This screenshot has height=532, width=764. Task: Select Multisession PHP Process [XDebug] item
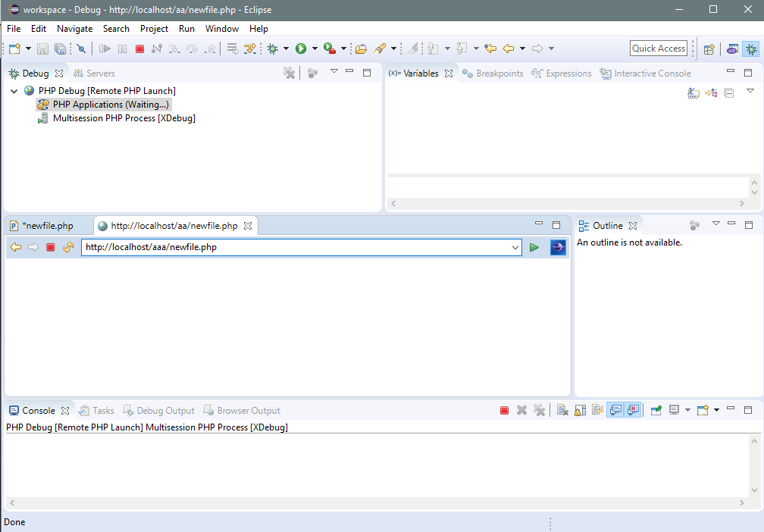(124, 118)
